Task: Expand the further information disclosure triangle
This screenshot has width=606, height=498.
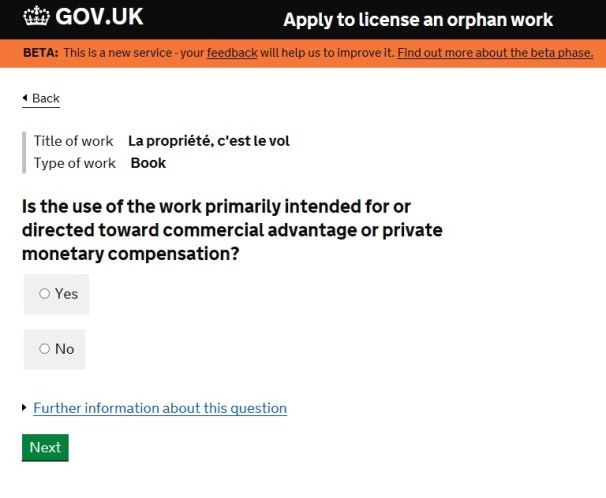Action: (x=25, y=408)
